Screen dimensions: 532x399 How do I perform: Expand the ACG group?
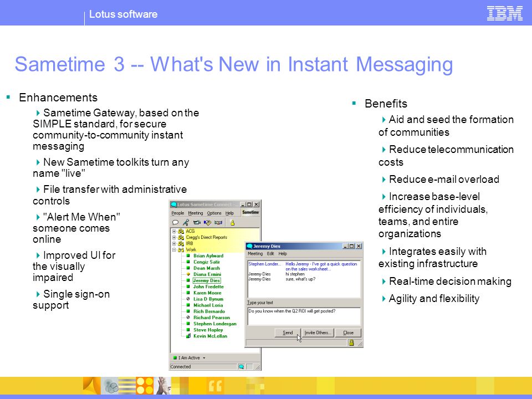pos(174,231)
